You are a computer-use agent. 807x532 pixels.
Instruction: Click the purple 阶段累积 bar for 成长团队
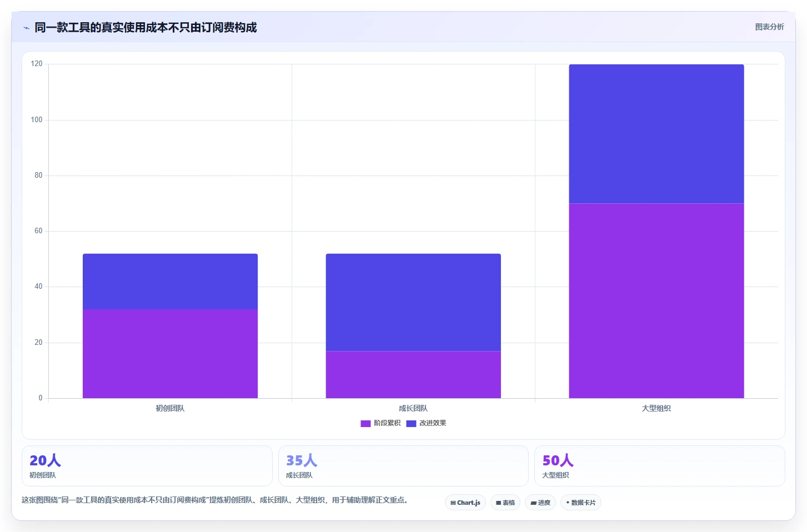[413, 374]
